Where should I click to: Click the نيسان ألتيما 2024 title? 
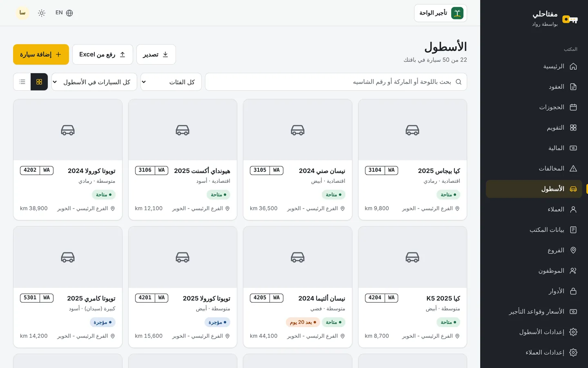point(322,298)
